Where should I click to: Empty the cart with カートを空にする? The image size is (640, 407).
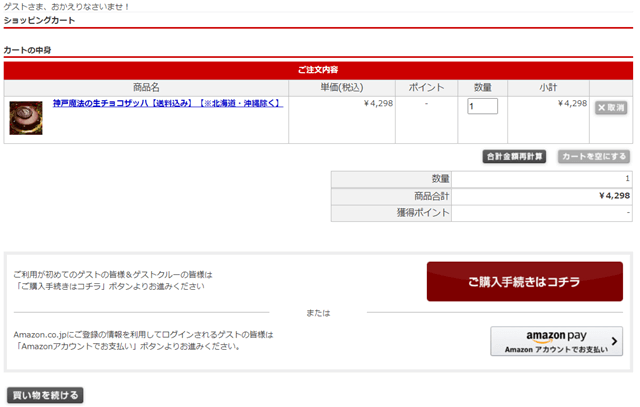(x=594, y=156)
